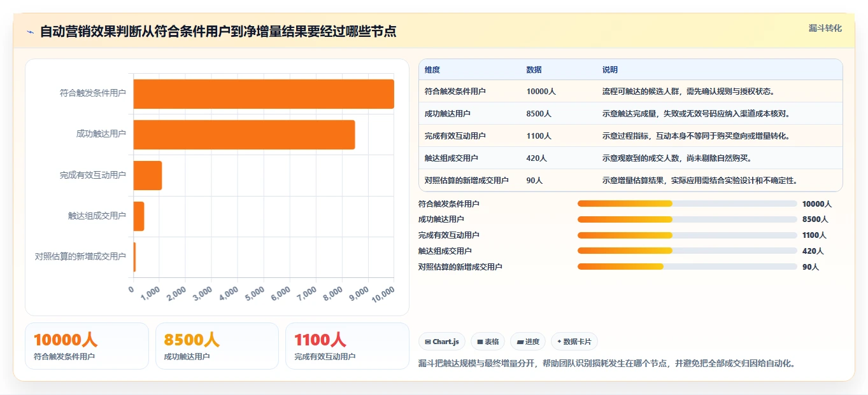Click x-axis tick label 1,000

[x=150, y=293]
